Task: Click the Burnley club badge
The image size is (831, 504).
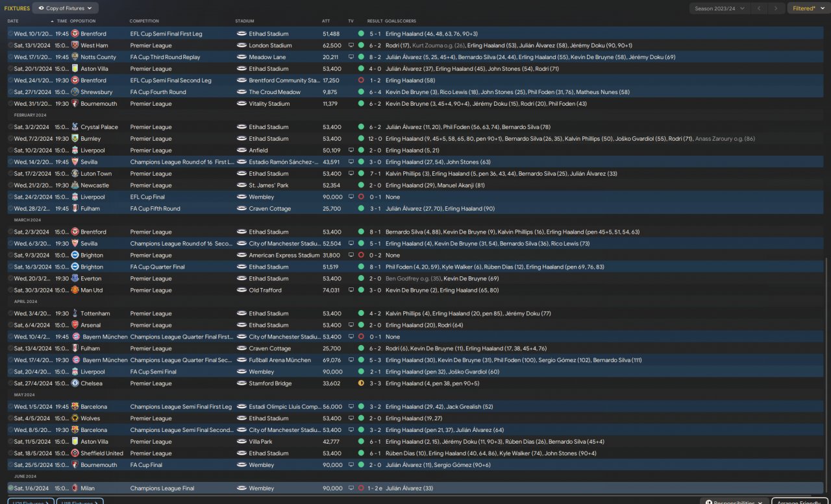Action: point(75,139)
